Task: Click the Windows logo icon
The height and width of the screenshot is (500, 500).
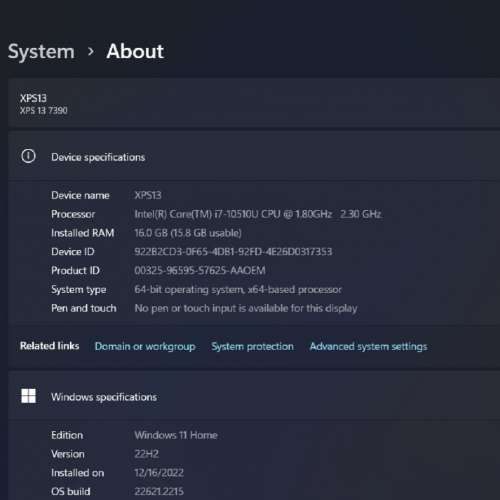Action: pos(28,396)
